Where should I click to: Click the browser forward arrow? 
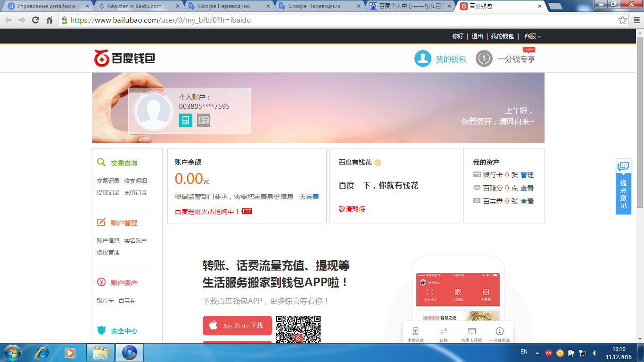pos(22,20)
